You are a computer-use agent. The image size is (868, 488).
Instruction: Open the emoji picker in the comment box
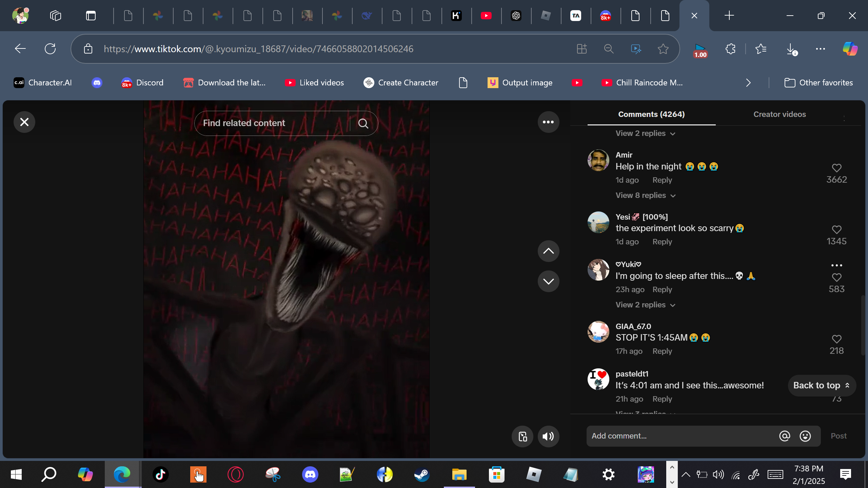pos(805,436)
